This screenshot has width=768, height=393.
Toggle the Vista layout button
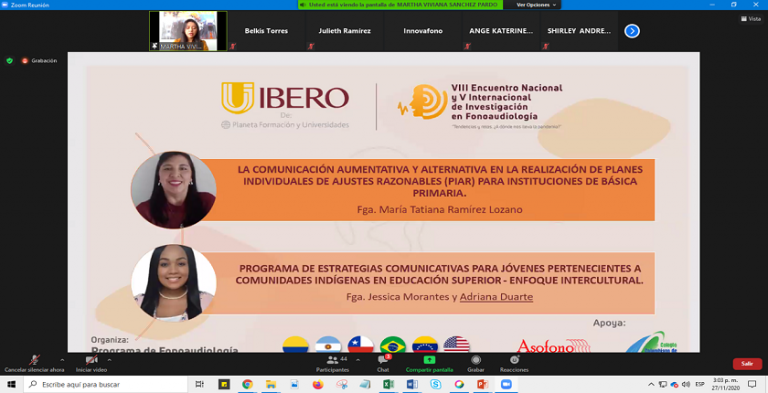coord(751,19)
